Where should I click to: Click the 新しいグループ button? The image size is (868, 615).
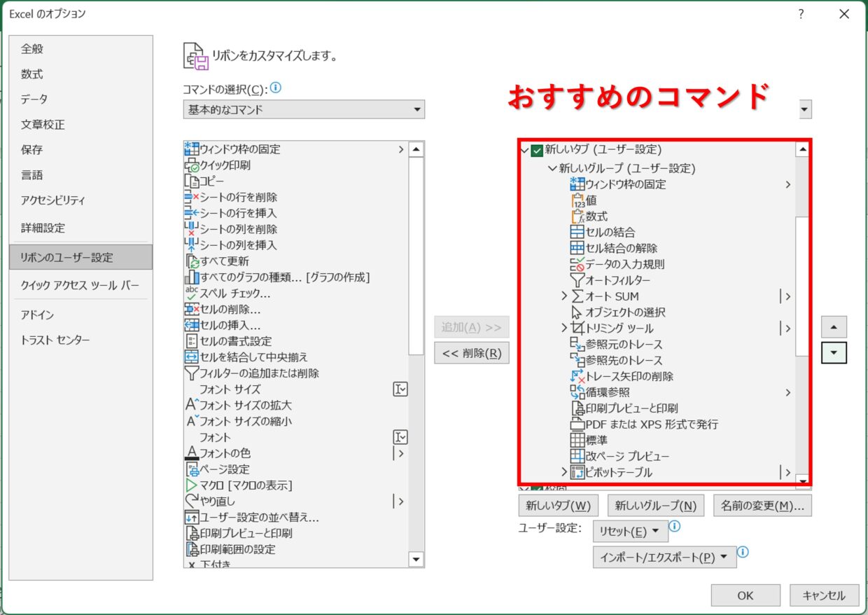(656, 505)
